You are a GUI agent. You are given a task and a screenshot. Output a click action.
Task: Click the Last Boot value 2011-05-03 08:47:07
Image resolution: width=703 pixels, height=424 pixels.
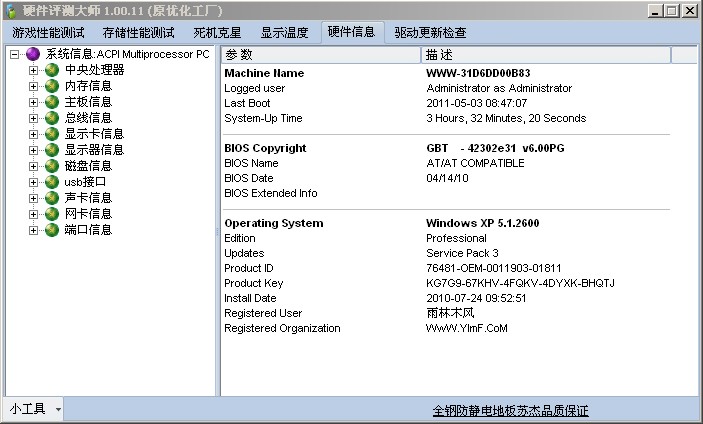(477, 103)
